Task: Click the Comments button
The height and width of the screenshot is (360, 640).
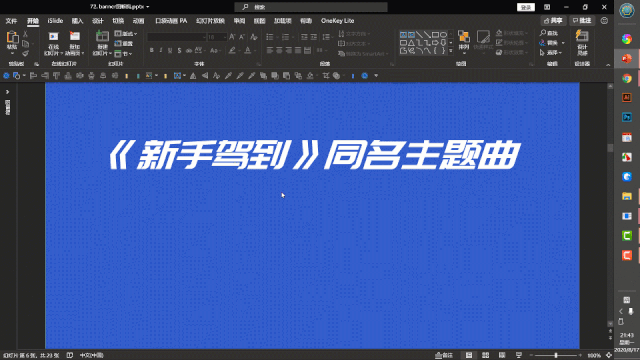Action: click(x=582, y=20)
